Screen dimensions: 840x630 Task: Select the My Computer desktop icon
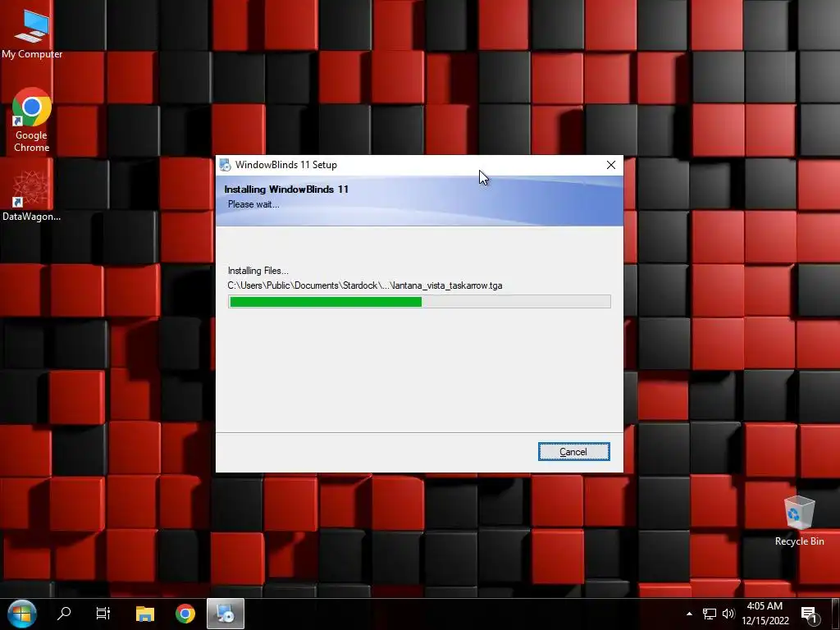click(32, 33)
